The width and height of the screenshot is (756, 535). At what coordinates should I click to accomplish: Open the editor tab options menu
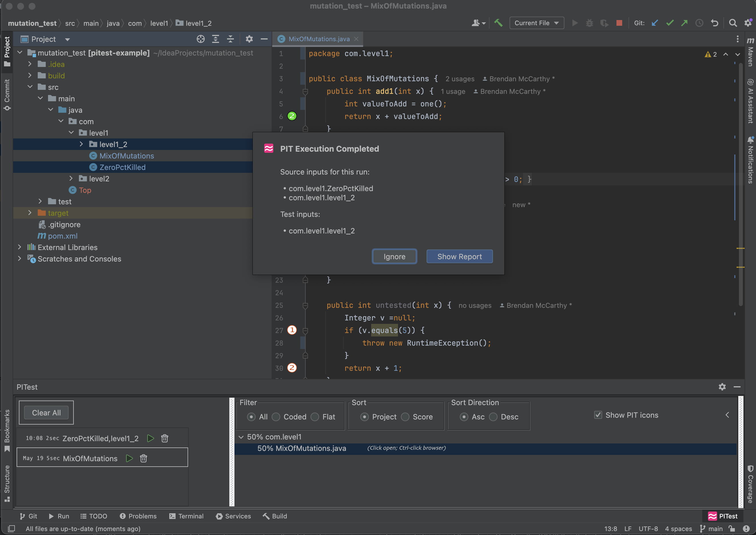coord(738,39)
